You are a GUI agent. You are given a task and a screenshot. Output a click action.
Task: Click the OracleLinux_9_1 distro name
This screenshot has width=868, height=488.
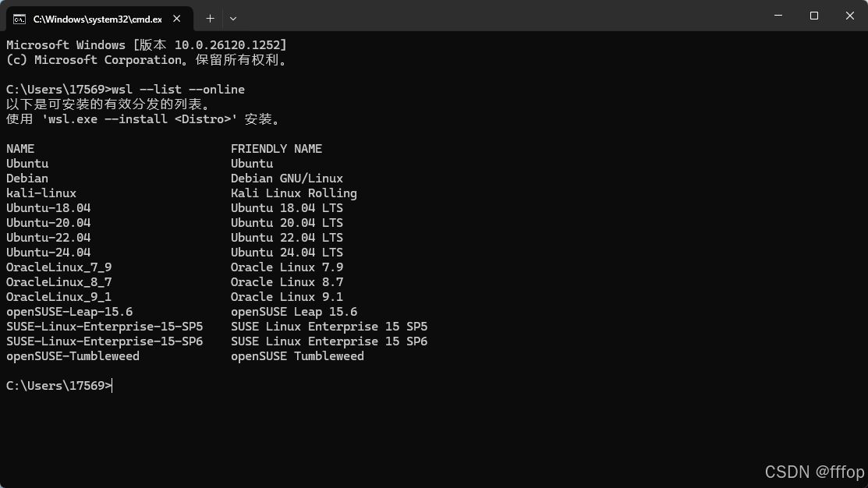coord(58,296)
